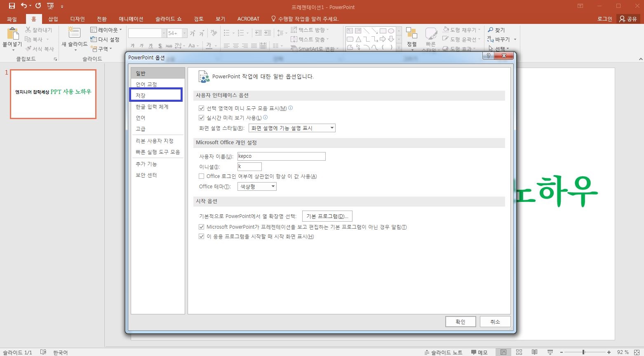Click the Find (찾기) icon
644x356 pixels.
pyautogui.click(x=491, y=30)
